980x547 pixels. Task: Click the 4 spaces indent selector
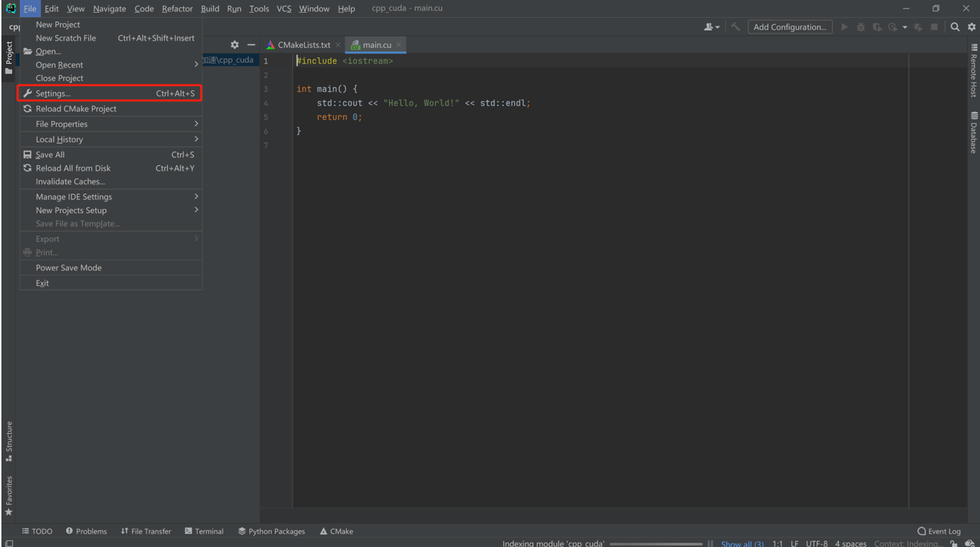[x=850, y=543]
